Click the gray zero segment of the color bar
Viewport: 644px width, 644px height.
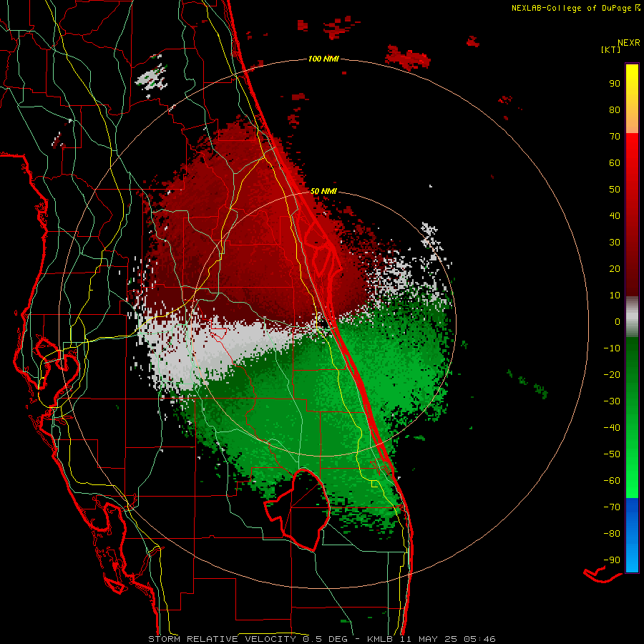click(x=632, y=317)
